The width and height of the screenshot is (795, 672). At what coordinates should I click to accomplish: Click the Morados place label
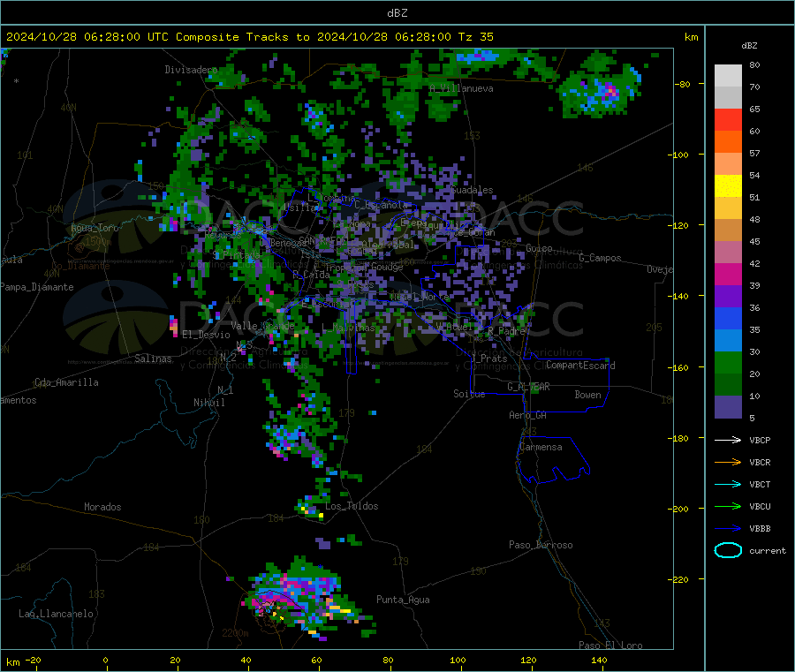[x=102, y=507]
